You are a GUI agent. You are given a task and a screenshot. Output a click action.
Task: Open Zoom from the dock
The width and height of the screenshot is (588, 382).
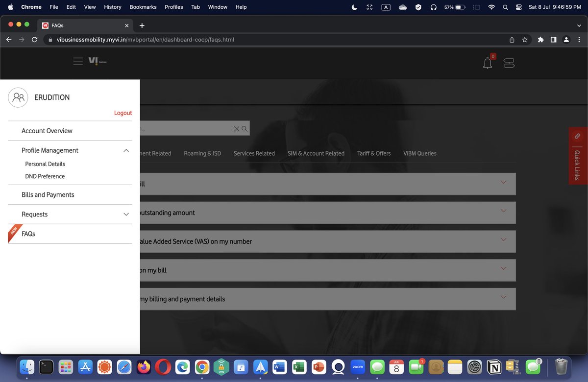coord(358,367)
